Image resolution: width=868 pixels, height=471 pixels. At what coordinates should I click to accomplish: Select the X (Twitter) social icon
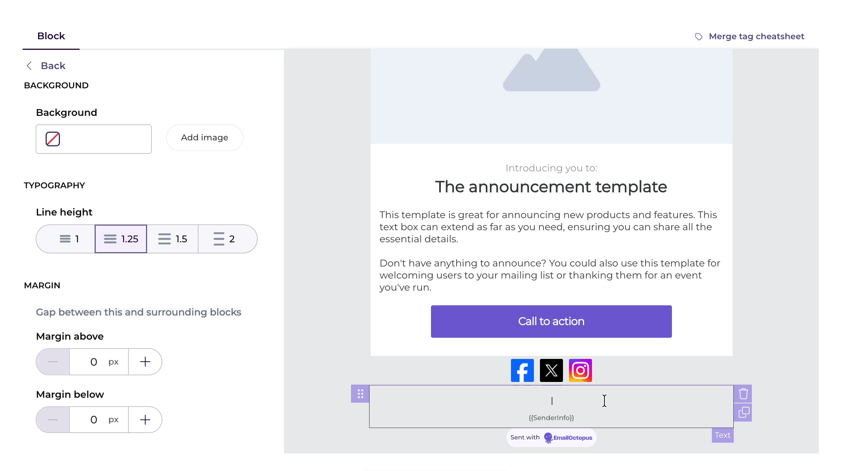pos(551,370)
